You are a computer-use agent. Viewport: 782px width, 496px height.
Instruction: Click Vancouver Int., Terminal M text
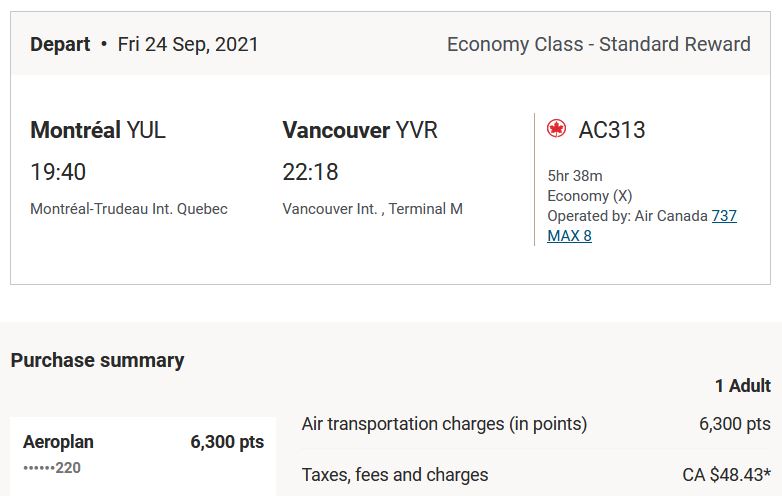(x=373, y=209)
